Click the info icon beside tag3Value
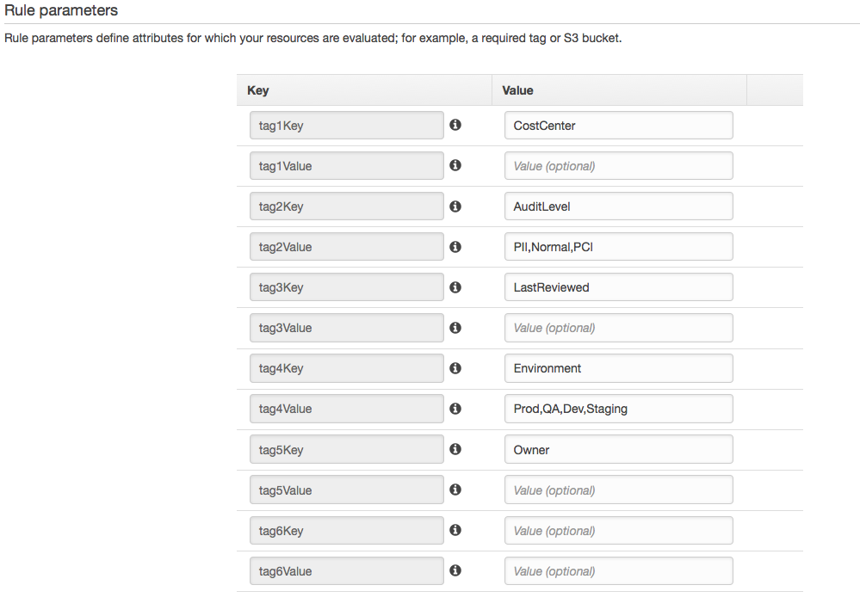 tap(455, 328)
